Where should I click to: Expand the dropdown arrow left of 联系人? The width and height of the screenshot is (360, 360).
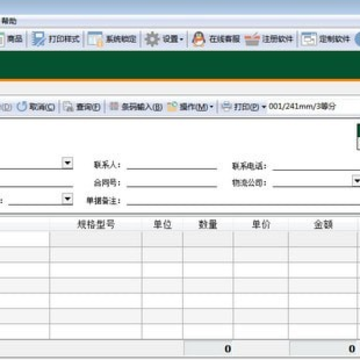point(68,163)
